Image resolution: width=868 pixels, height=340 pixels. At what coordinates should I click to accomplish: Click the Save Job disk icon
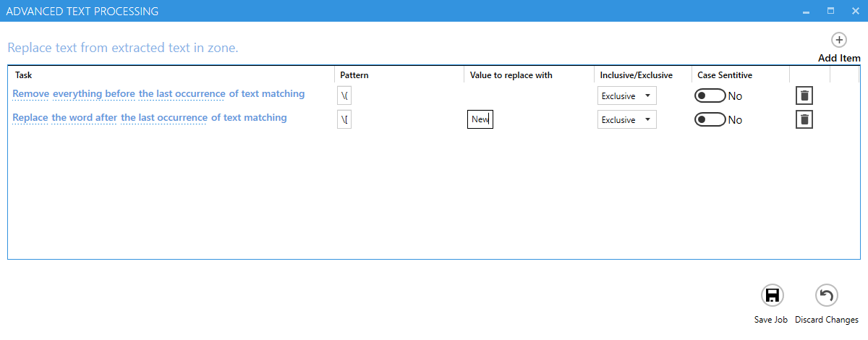point(772,295)
